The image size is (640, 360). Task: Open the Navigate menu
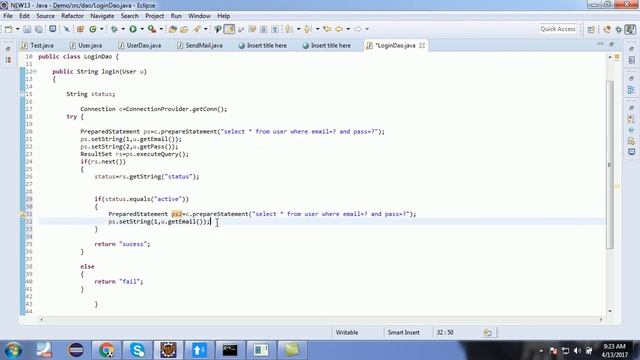[x=102, y=16]
